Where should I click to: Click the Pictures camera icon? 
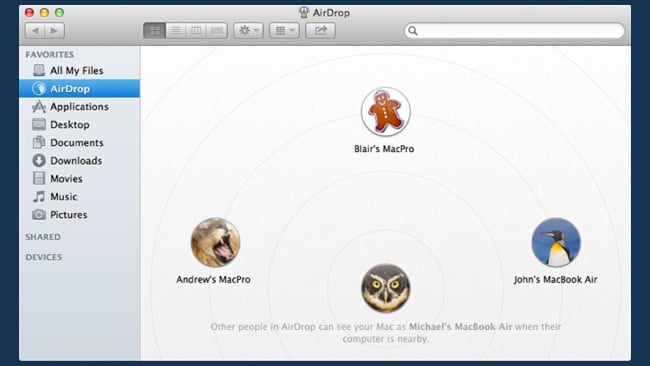(x=39, y=215)
